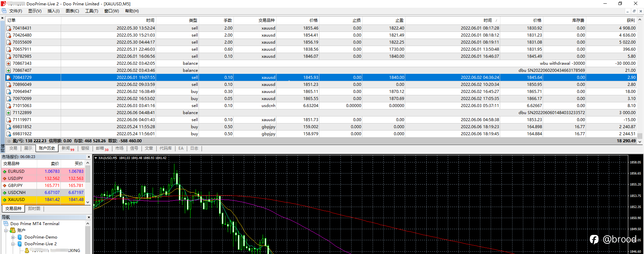Screen dimensions: 644x254
Task: Open the Help menu 帮助(H)
Action: coord(132,11)
